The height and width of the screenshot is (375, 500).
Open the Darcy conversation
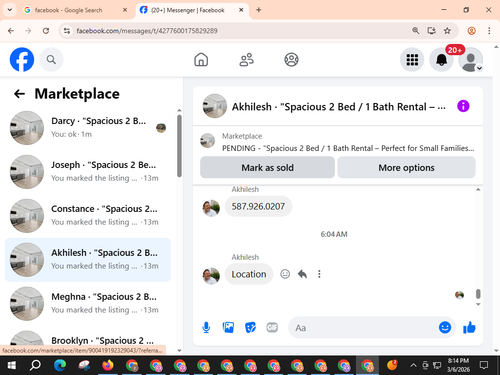88,128
